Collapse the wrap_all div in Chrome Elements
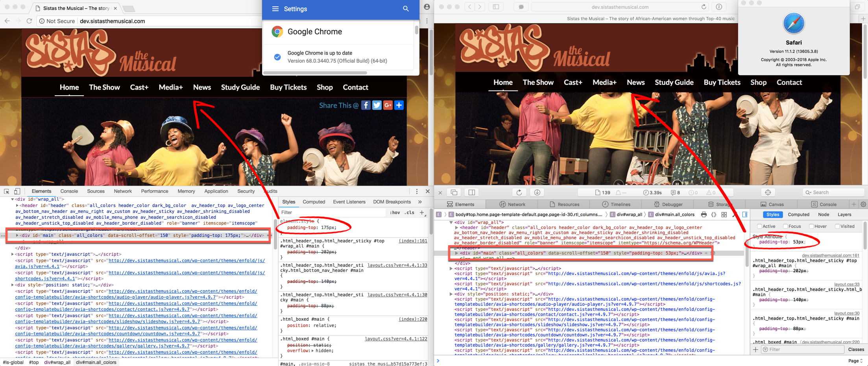Image resolution: width=868 pixels, height=366 pixels. (13, 200)
